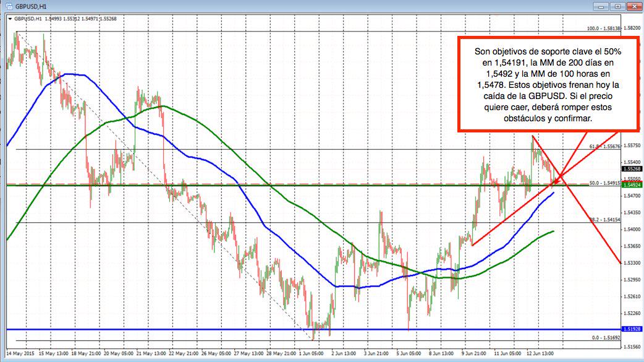This screenshot has width=644, height=362.
Task: Click the 1.55750 price axis label
Action: click(x=632, y=145)
